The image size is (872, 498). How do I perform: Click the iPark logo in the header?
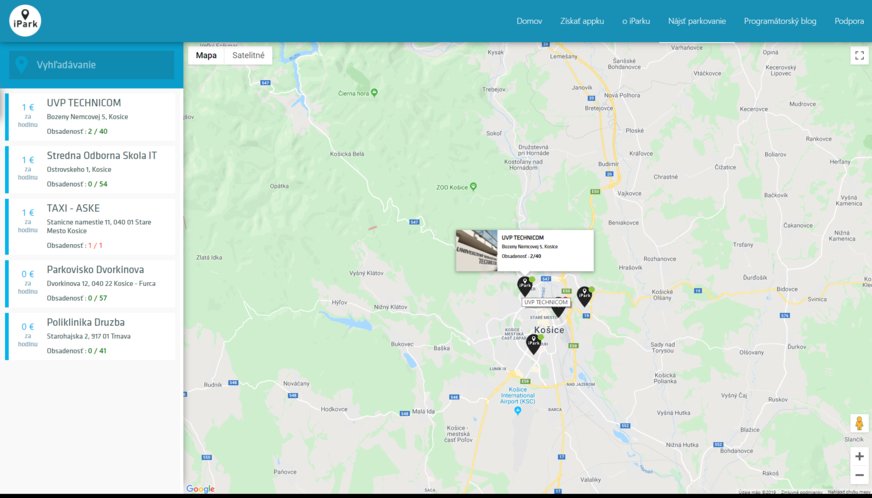25,20
